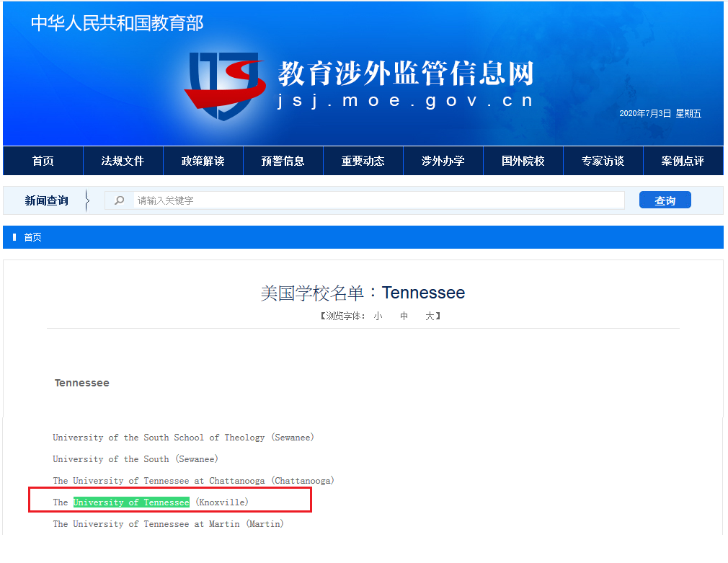Open the 法规文件 menu item

click(x=123, y=161)
